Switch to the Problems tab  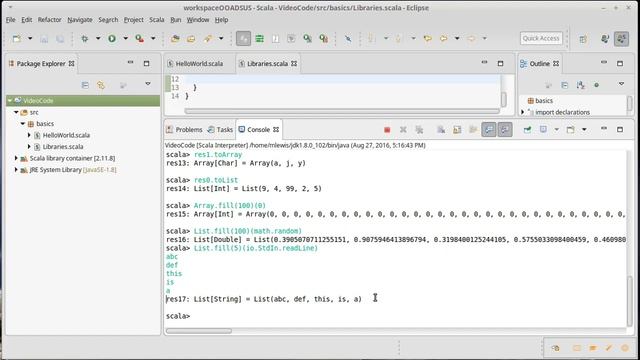pos(184,129)
